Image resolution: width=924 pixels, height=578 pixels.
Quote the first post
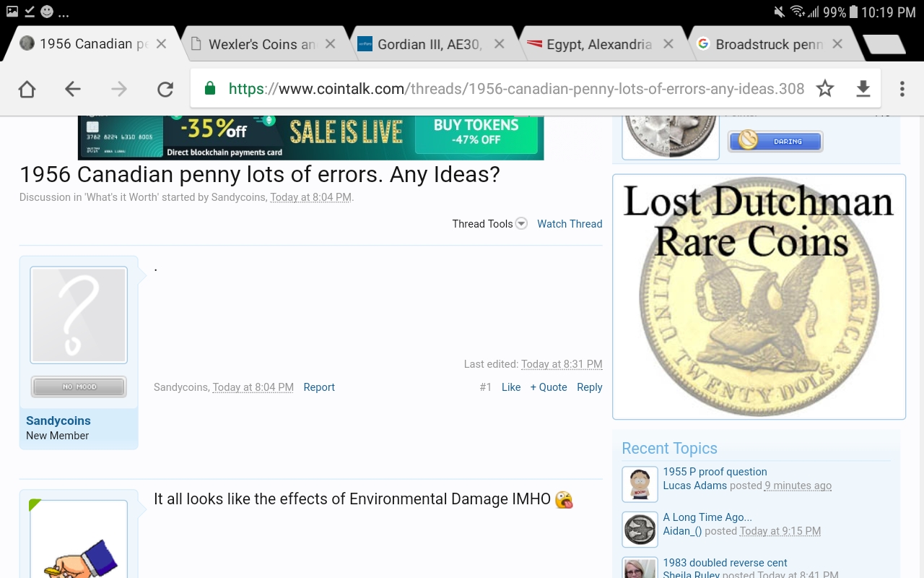click(x=549, y=387)
